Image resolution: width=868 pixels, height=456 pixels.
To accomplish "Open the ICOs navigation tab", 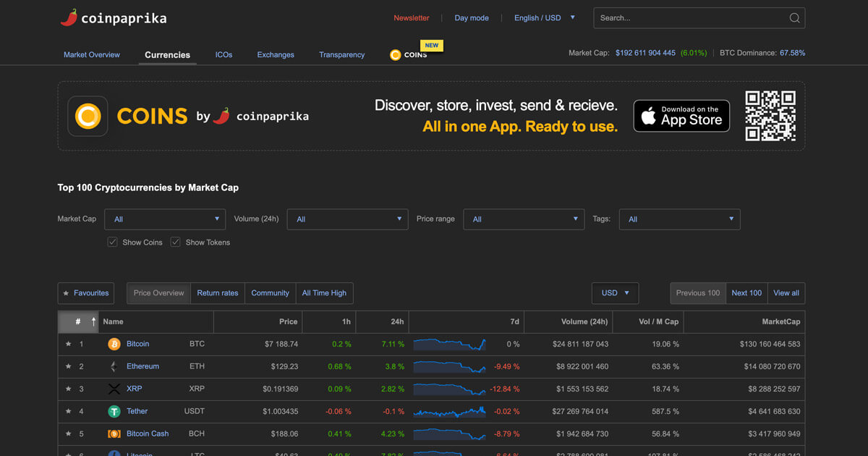I will click(x=224, y=55).
